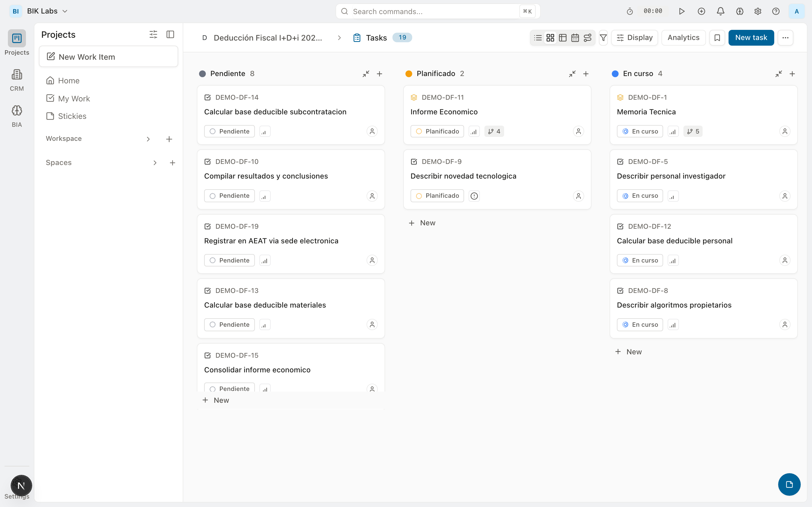The width and height of the screenshot is (812, 507).
Task: Create a New task
Action: [751, 37]
